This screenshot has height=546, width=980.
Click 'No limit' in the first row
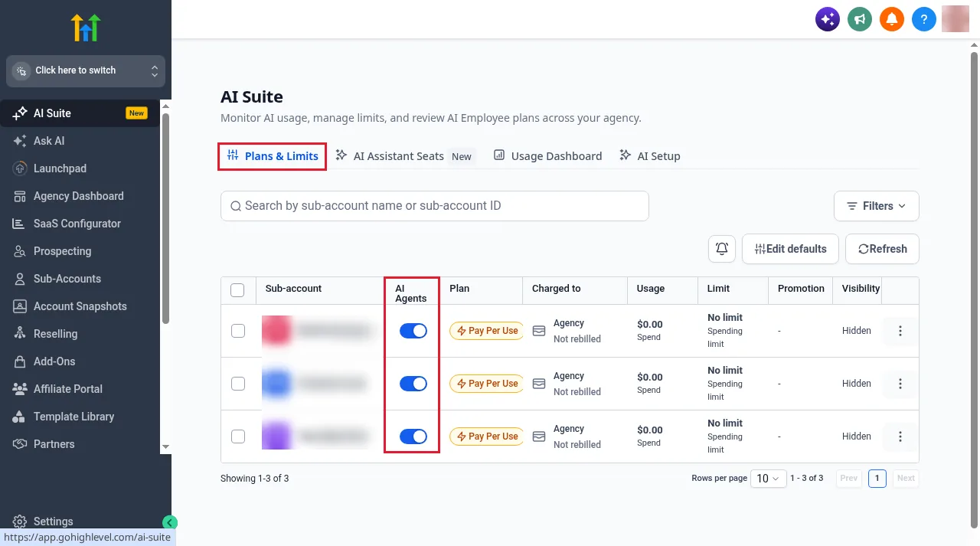point(725,318)
